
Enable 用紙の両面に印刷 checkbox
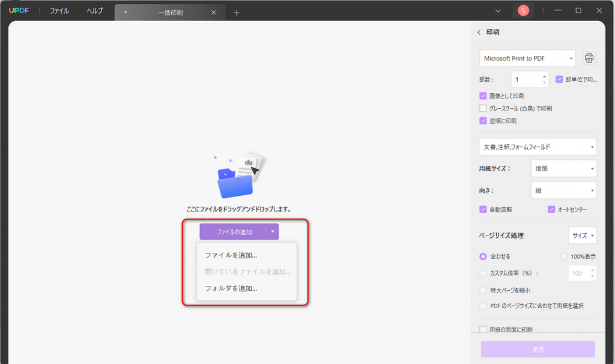point(483,330)
